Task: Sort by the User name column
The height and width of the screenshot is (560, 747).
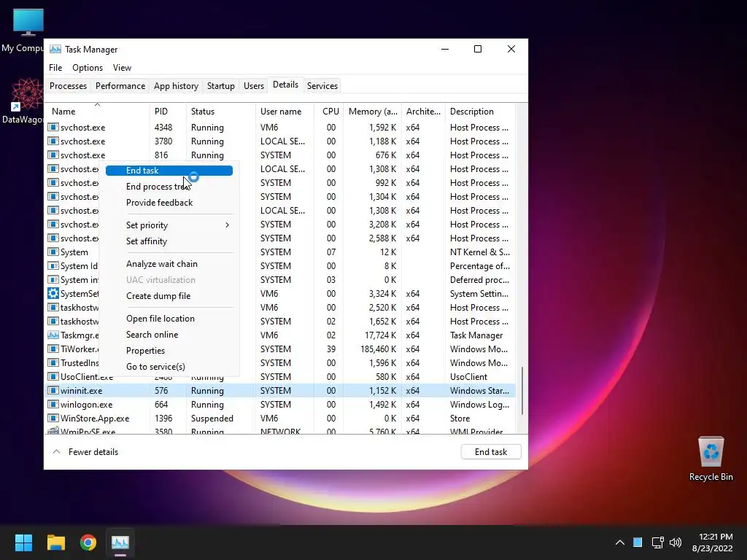Action: pos(285,112)
